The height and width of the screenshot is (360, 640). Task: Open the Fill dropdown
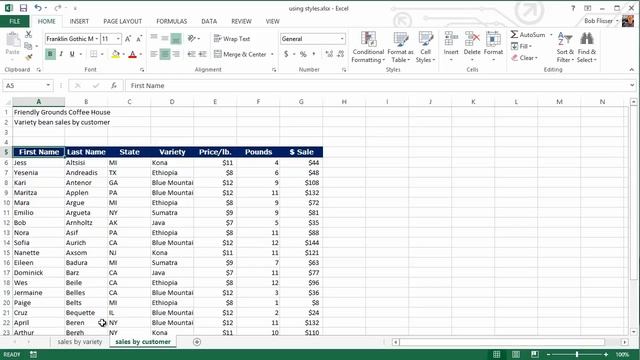click(521, 46)
